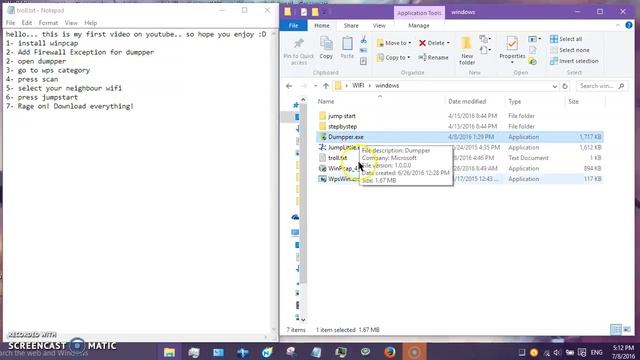Collapse the Explorer ribbon chevron

pos(618,25)
